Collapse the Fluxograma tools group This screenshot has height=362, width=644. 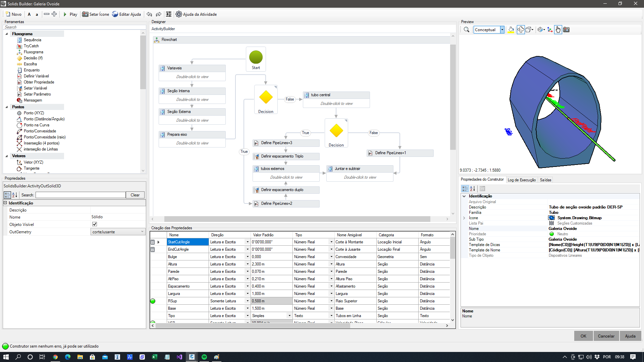click(7, 34)
